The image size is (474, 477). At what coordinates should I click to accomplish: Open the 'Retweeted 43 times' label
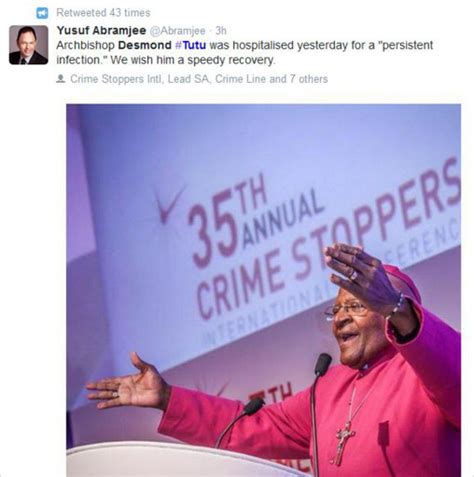pyautogui.click(x=103, y=13)
